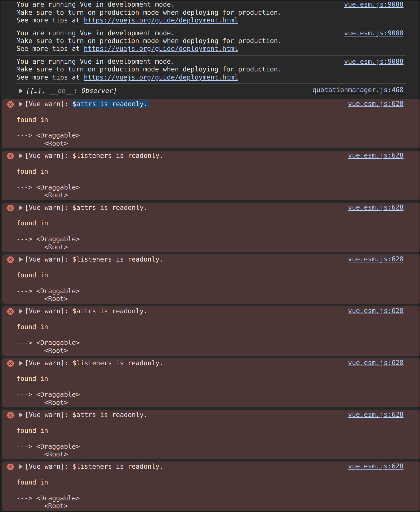
Task: Click the error icon on last $listeners warning
Action: coord(10,467)
